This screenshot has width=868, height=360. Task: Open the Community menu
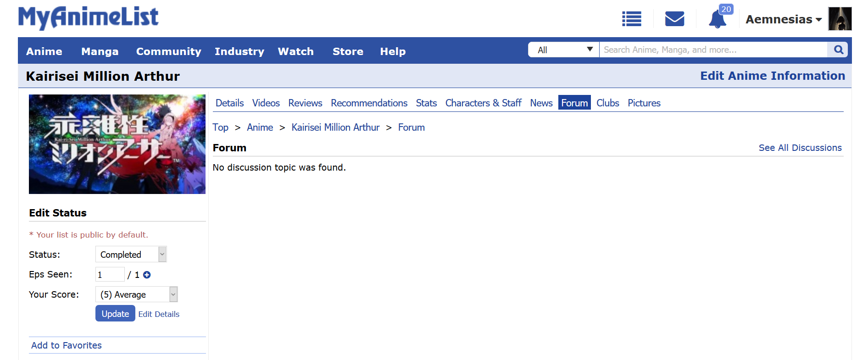pyautogui.click(x=168, y=51)
